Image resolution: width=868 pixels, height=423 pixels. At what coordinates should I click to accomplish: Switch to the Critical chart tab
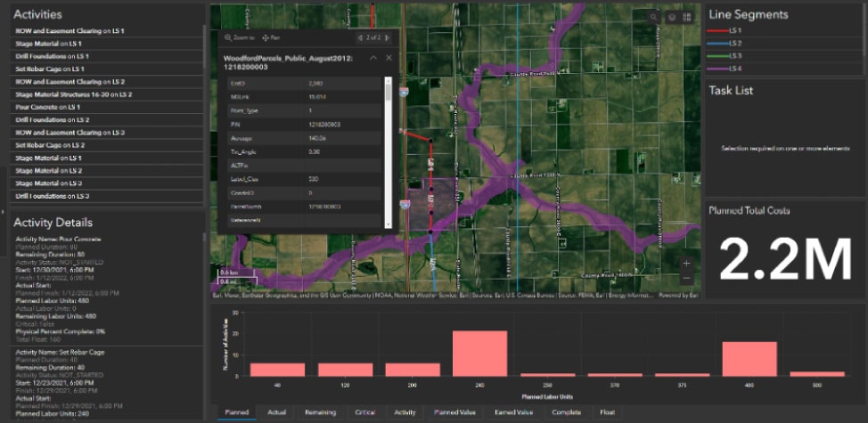tap(364, 412)
